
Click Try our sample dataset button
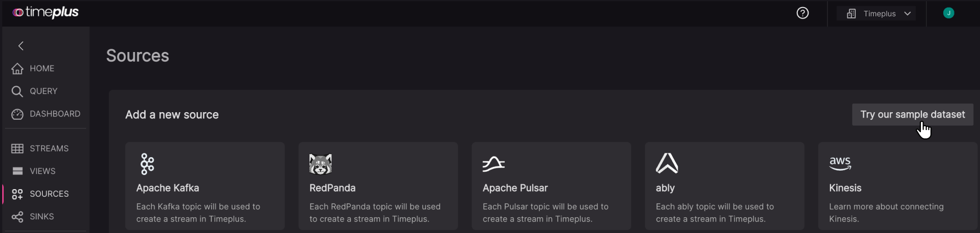pos(912,114)
